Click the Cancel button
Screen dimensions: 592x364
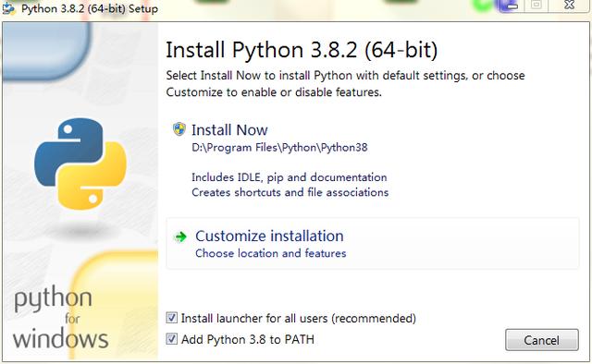point(542,340)
